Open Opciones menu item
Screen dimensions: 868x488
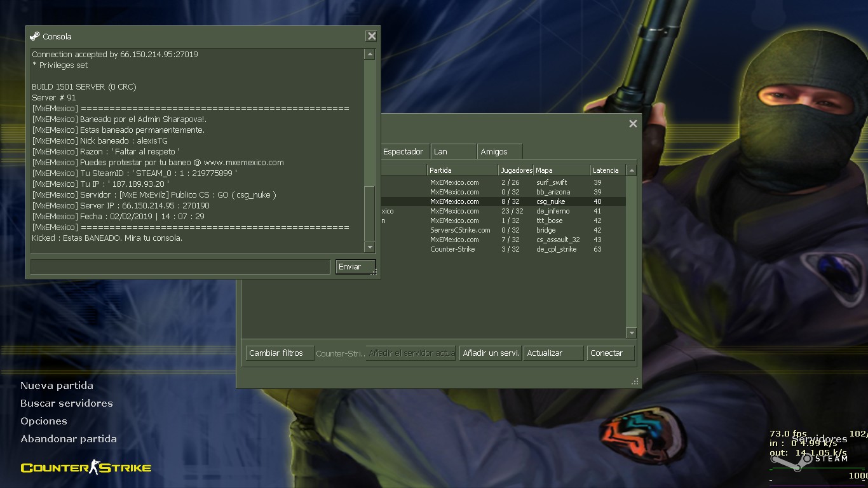[x=44, y=421]
